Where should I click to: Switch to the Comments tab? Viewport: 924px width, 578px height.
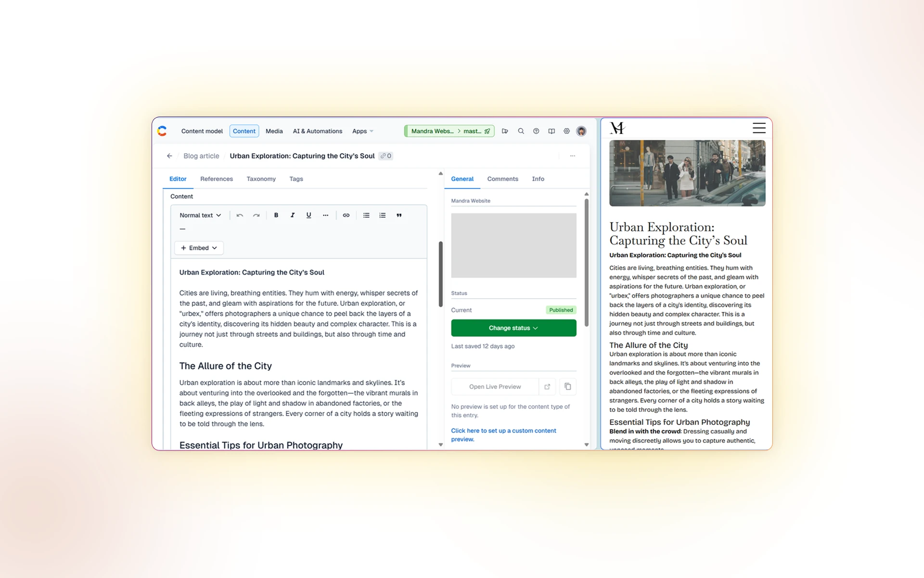tap(502, 179)
